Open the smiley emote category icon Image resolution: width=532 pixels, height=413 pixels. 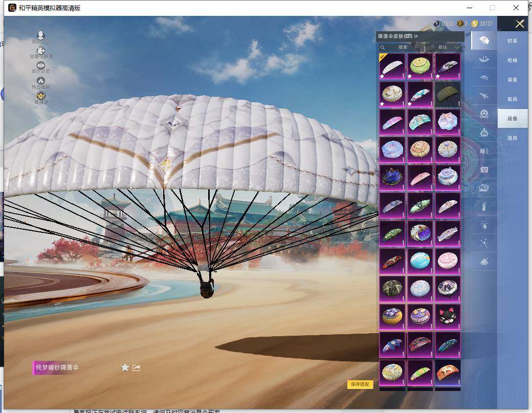click(x=484, y=114)
